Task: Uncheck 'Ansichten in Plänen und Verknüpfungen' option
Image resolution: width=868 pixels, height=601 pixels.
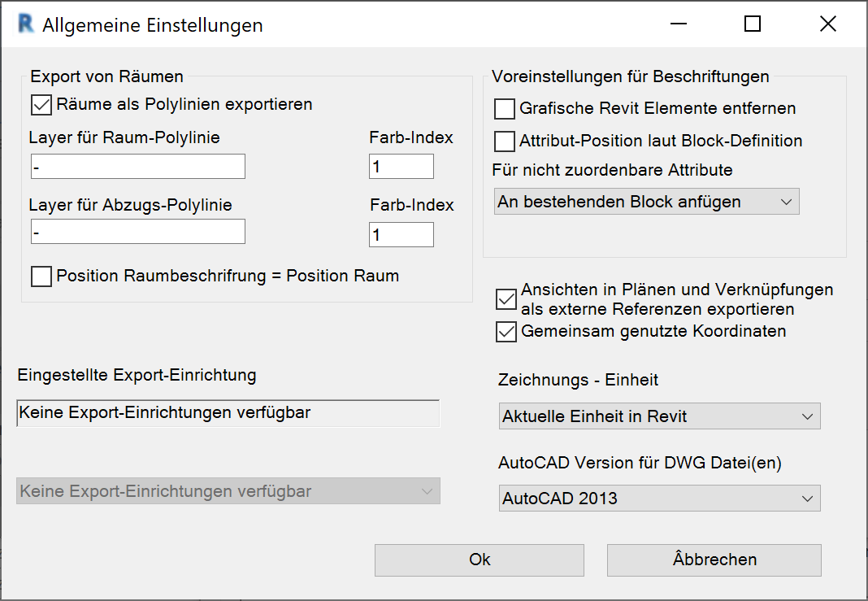Action: pyautogui.click(x=506, y=300)
